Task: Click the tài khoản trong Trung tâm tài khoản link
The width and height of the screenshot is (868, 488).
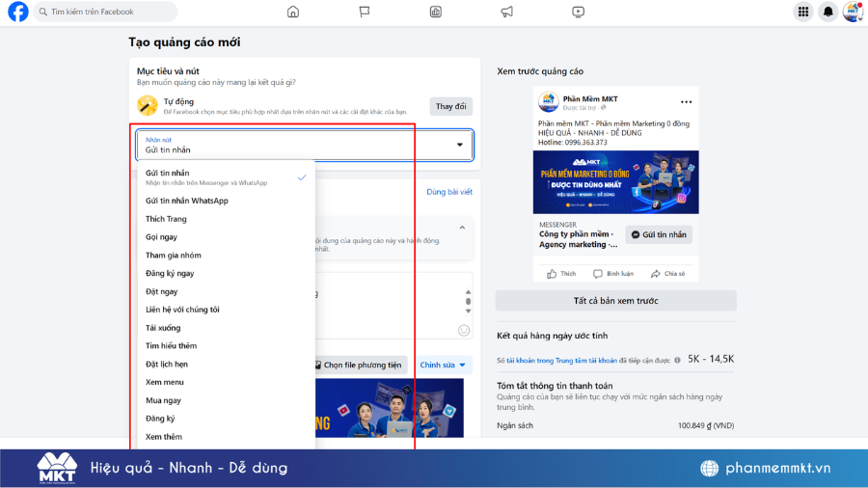Action: click(561, 360)
